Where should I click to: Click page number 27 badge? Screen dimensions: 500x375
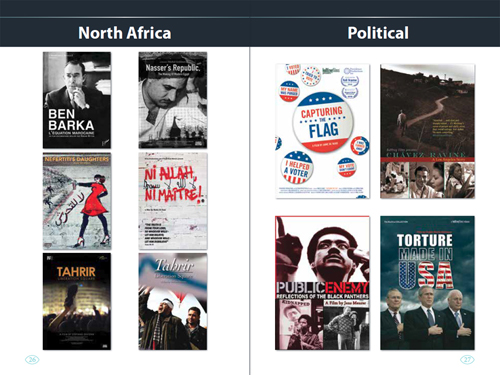pos(467,360)
